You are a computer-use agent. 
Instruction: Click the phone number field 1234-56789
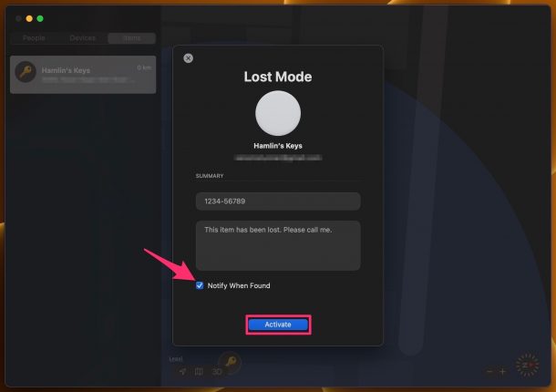coord(278,201)
